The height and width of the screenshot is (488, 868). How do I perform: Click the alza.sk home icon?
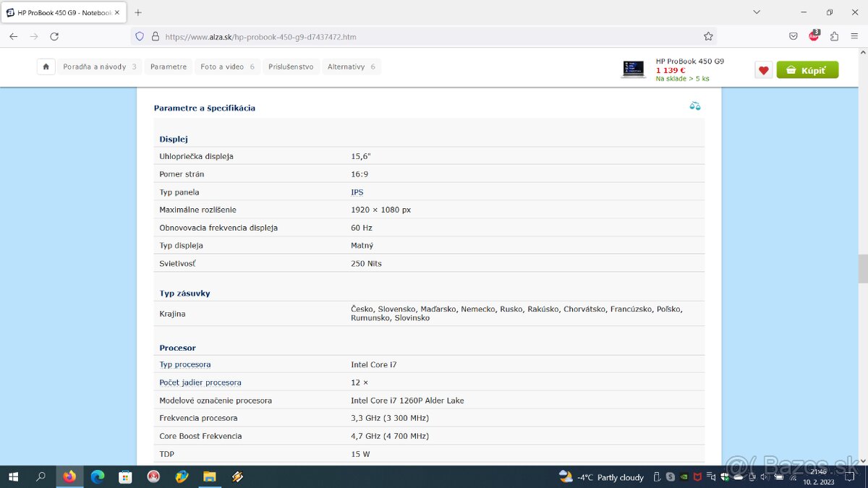(x=46, y=67)
